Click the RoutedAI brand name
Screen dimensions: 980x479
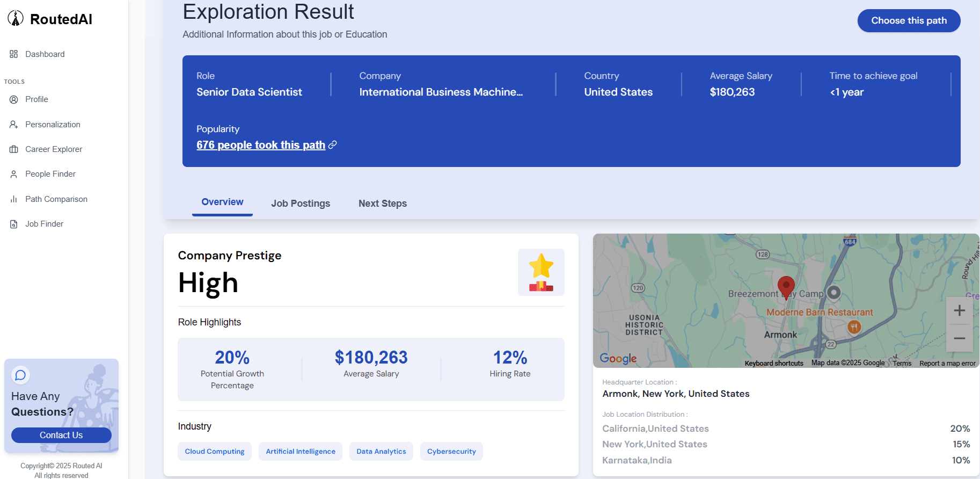tap(61, 19)
